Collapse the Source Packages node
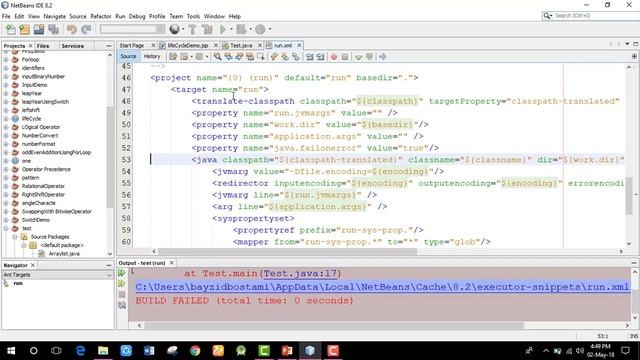640x360 pixels. pyautogui.click(x=15, y=237)
